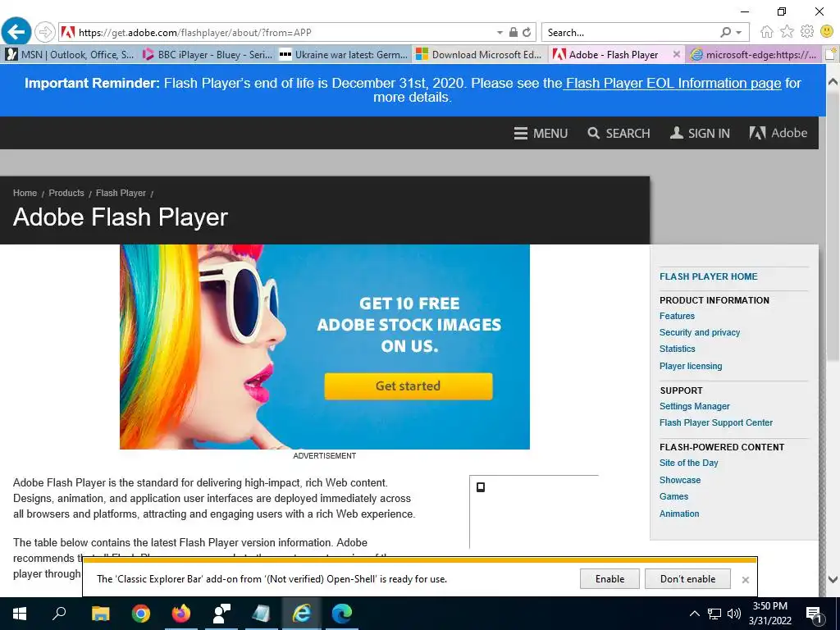Show hidden tray icons chevron

pos(694,614)
